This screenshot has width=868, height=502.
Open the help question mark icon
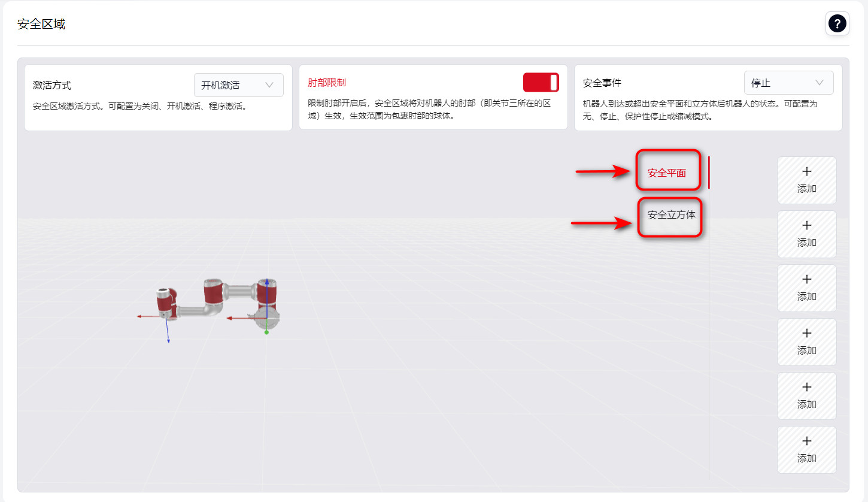[x=837, y=23]
